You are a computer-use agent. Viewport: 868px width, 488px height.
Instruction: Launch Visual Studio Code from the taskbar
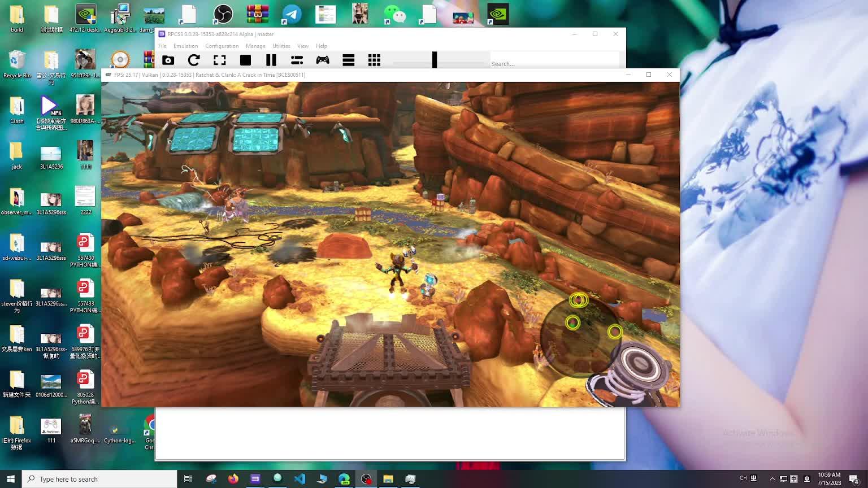point(300,478)
